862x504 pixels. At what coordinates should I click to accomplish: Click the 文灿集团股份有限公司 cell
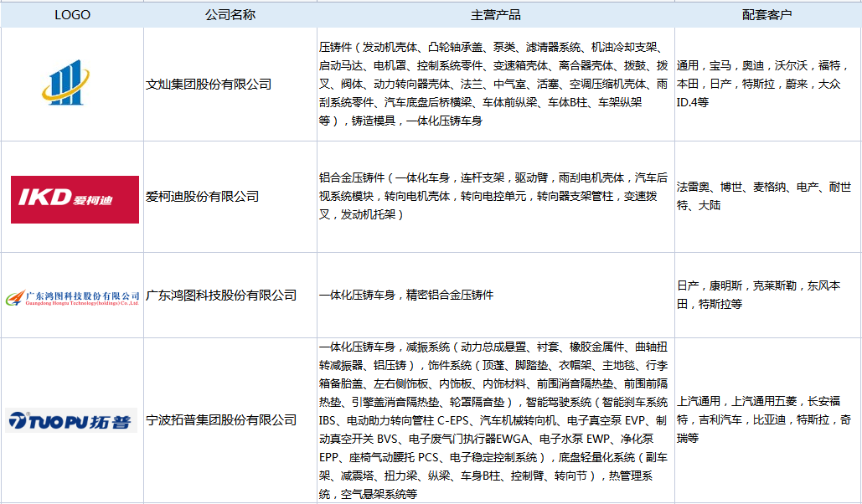230,84
